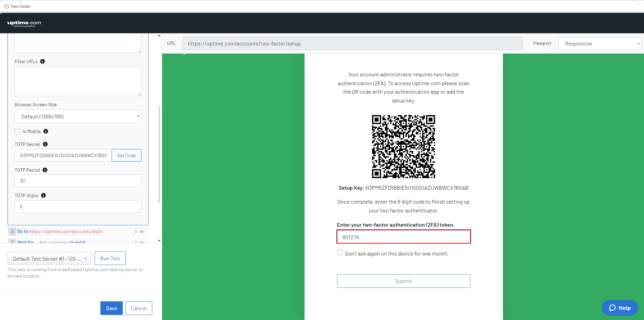
Task: Open step 2 options menu dots
Action: click(x=136, y=232)
